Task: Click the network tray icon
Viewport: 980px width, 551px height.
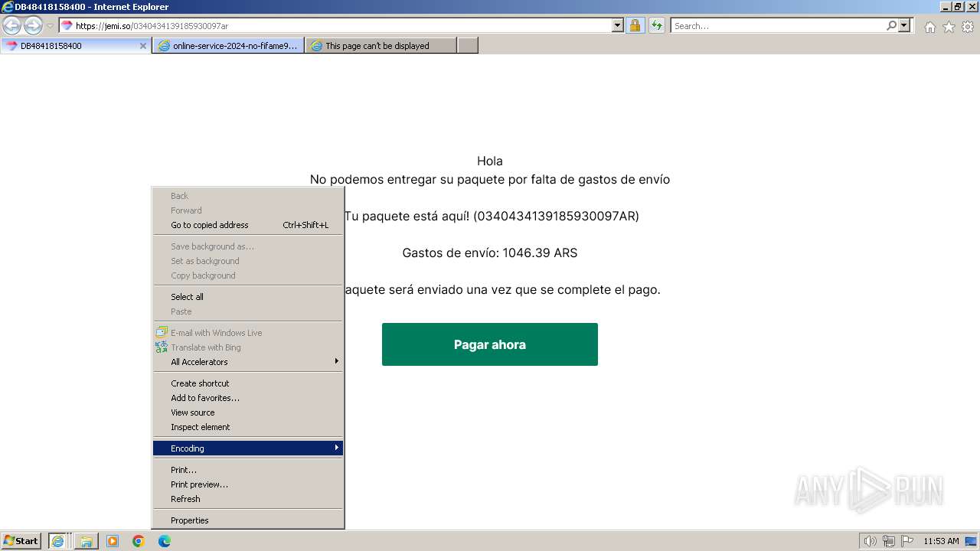Action: click(889, 541)
